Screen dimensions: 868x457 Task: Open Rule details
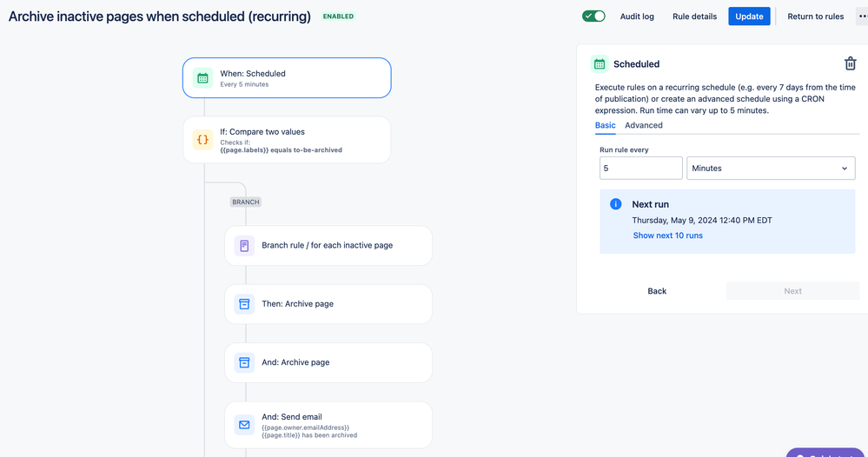[x=694, y=17]
